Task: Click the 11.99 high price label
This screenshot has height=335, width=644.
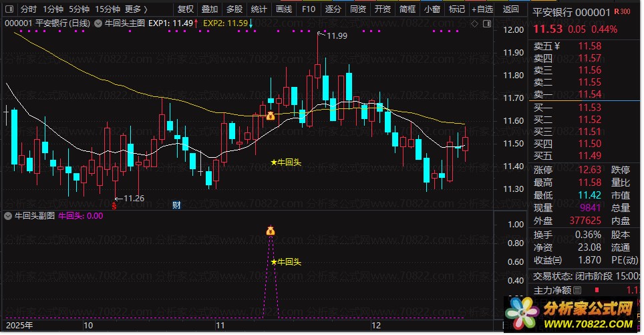Action: [337, 36]
